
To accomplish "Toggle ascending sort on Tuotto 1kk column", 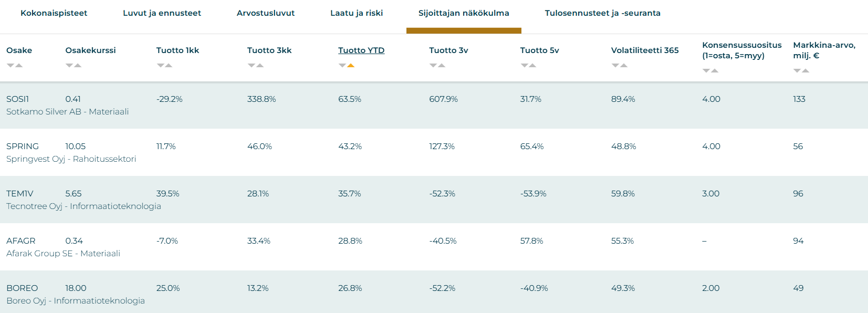I will tap(168, 66).
